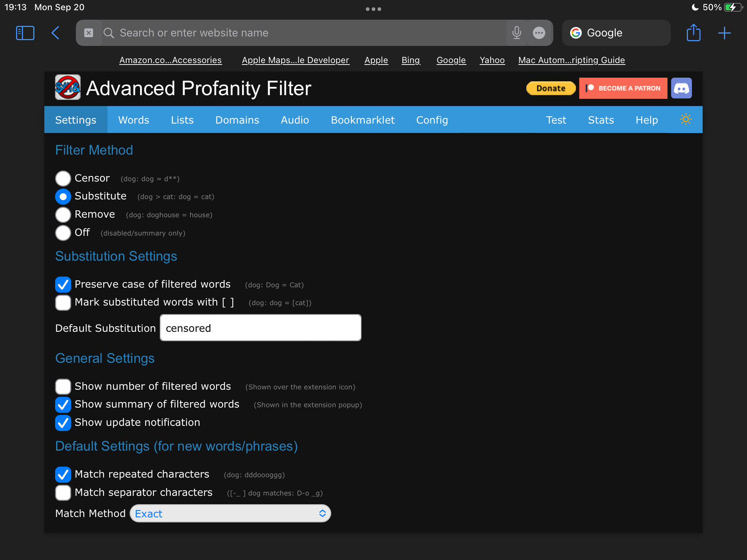Go back using the back arrow

[x=55, y=32]
